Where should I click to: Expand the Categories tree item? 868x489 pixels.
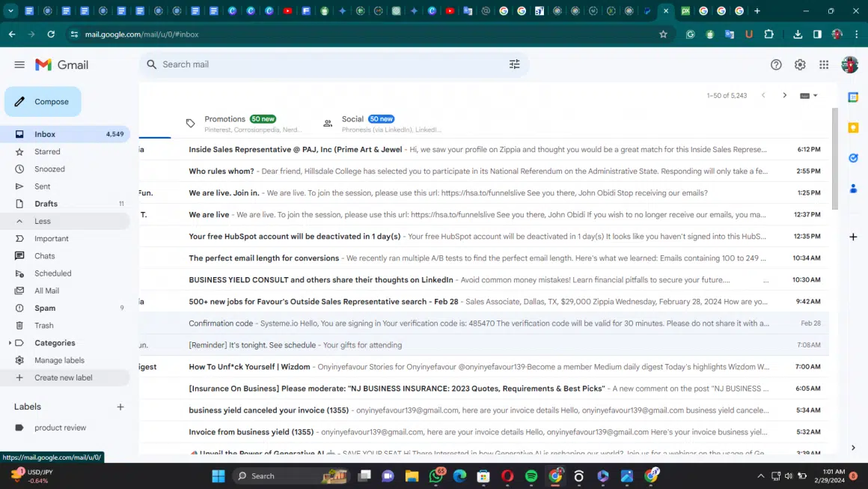pos(10,343)
